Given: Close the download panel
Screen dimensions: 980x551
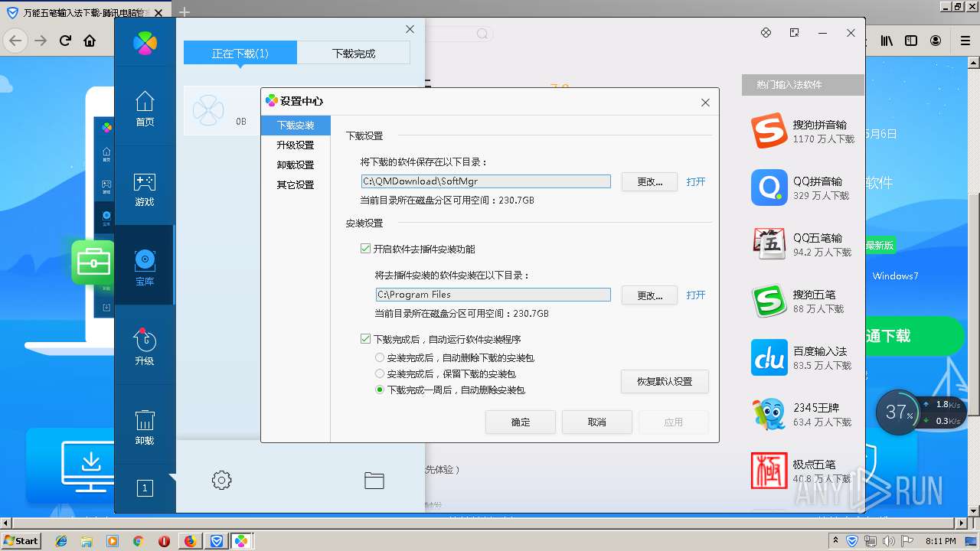Looking at the screenshot, I should pos(410,29).
